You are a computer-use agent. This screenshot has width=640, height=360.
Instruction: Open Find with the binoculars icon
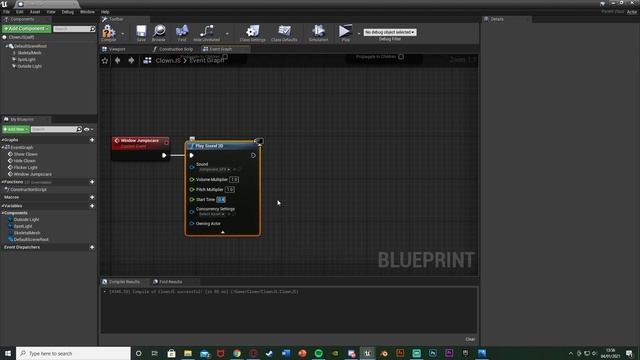(182, 32)
